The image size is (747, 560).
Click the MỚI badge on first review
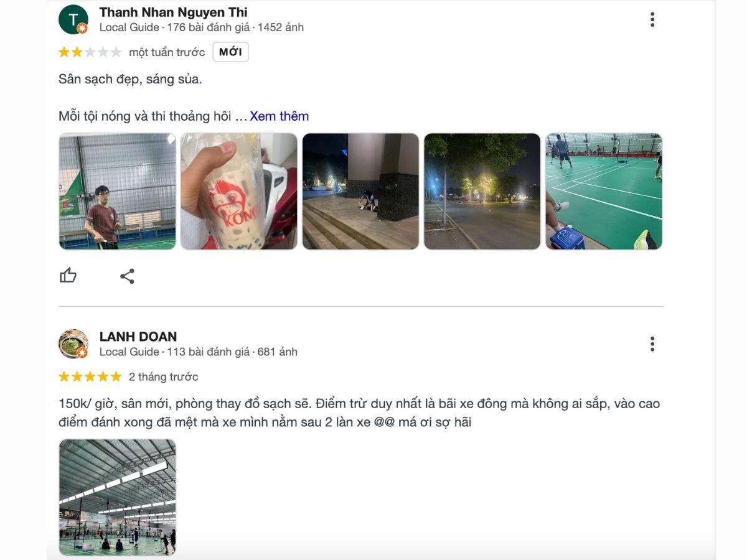(x=230, y=52)
